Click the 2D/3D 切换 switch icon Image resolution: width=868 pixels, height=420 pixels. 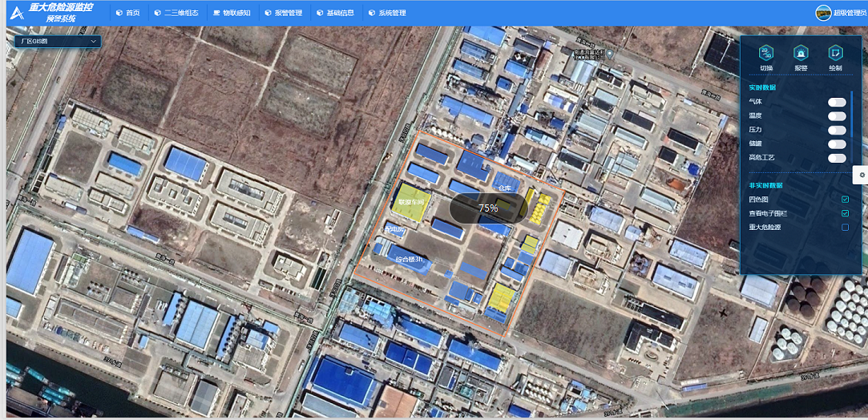766,53
